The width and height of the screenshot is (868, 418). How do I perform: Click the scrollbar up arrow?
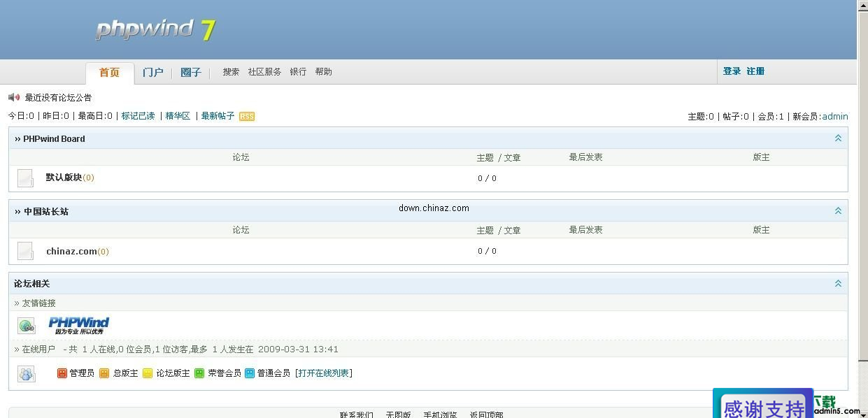click(862, 5)
